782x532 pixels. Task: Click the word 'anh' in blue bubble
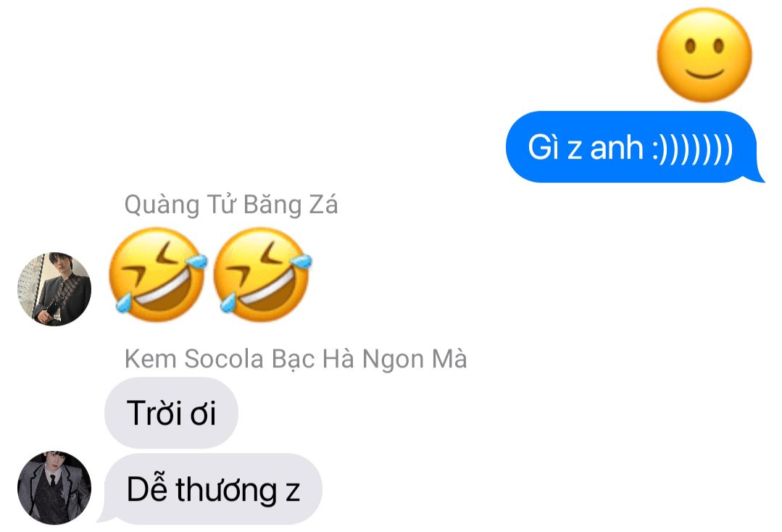click(x=617, y=148)
